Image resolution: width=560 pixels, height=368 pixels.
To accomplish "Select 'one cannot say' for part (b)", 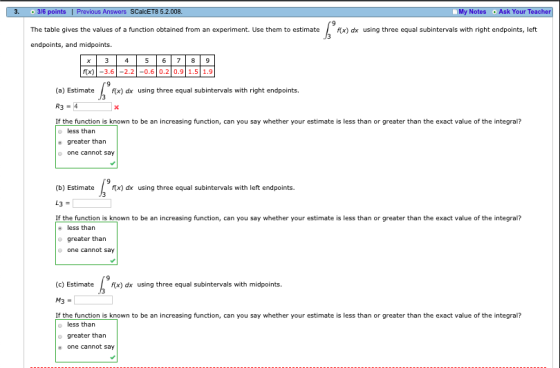I will 60,250.
